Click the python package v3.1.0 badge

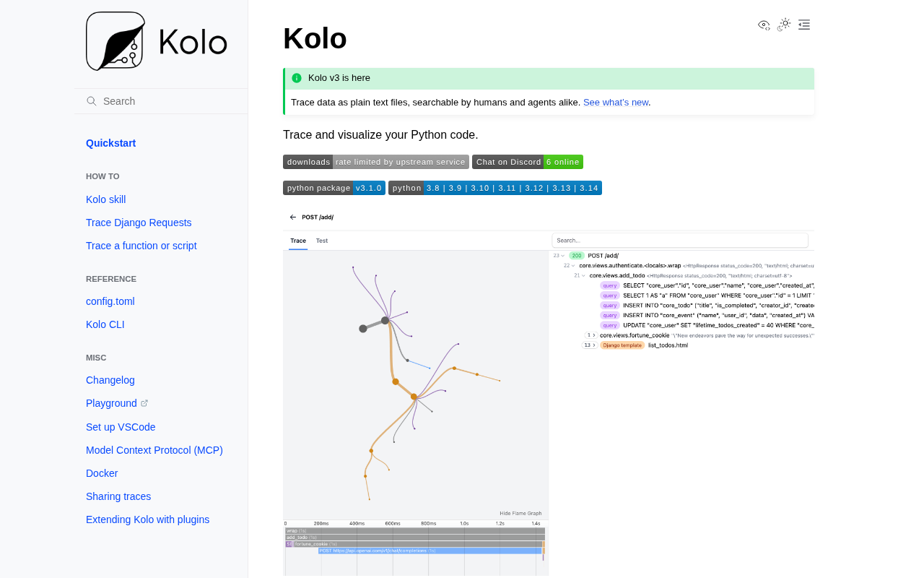[x=334, y=188]
